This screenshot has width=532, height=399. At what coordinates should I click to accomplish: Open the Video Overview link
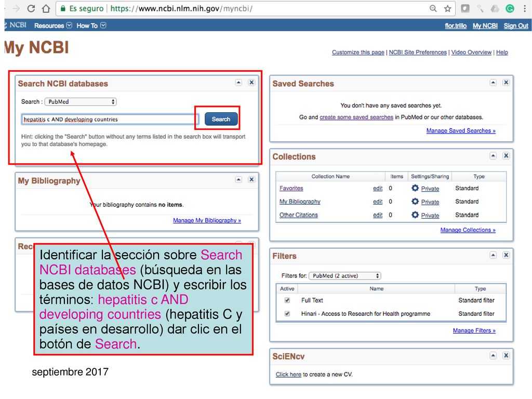[471, 52]
